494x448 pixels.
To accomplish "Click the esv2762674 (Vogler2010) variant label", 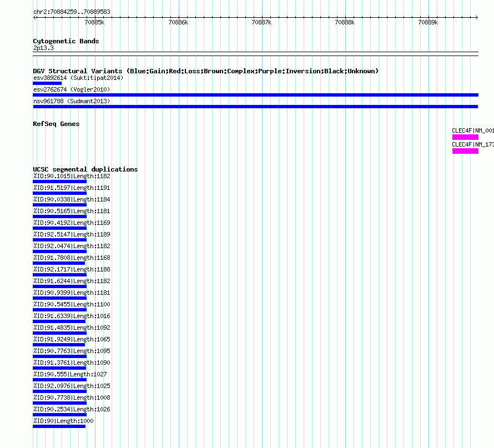I will click(72, 89).
